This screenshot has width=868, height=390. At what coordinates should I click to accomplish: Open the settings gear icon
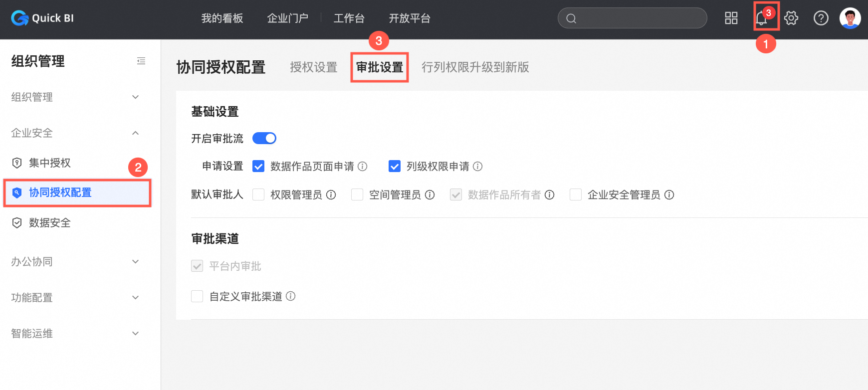pos(791,18)
